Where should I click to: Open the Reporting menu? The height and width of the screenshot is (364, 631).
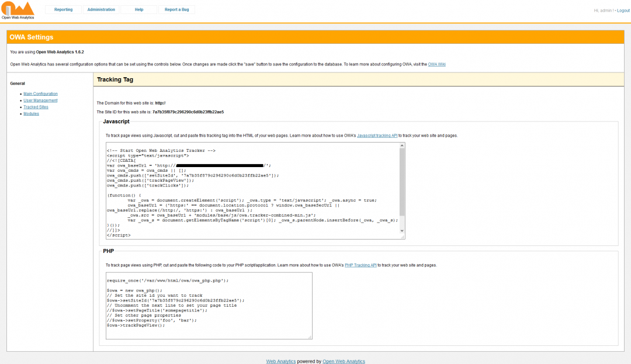pos(63,9)
